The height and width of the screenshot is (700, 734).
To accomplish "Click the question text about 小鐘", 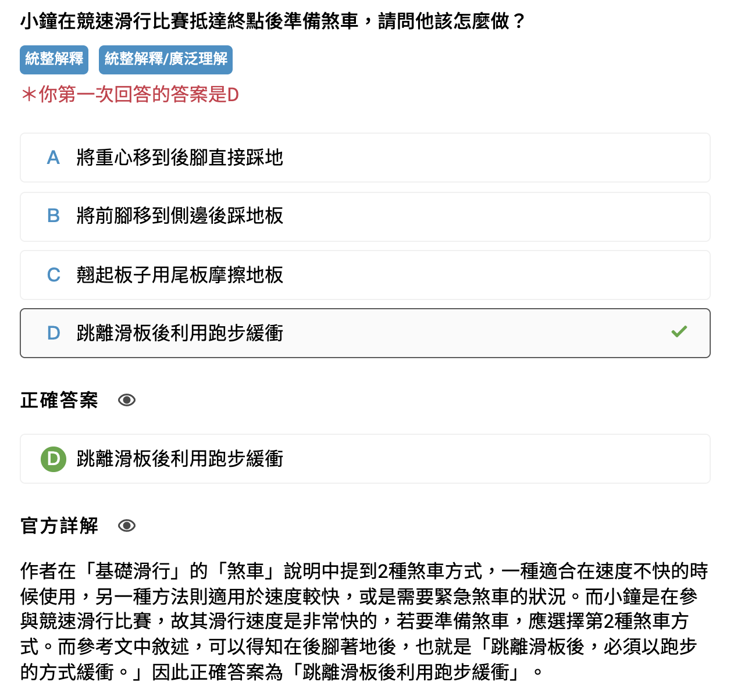I will pyautogui.click(x=273, y=22).
